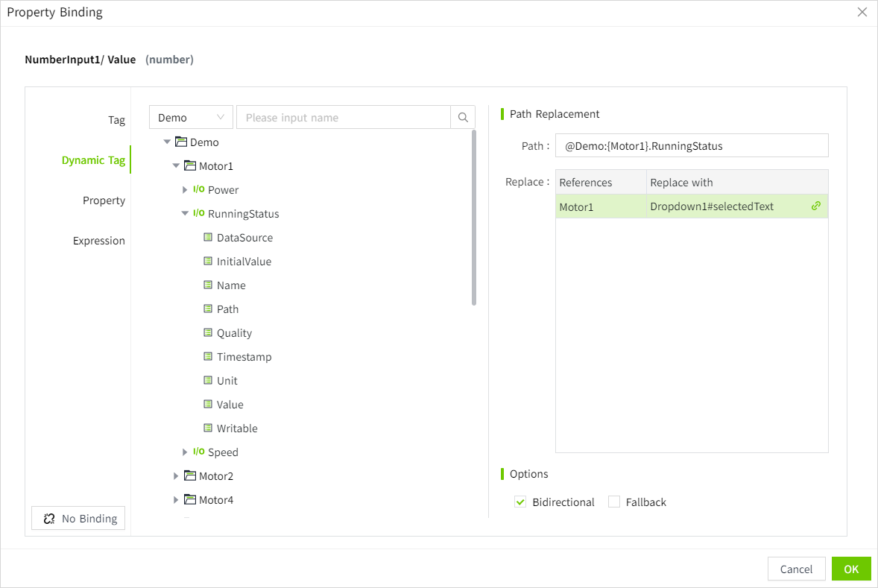Click the Motor4 folder icon
Image resolution: width=878 pixels, height=588 pixels.
click(x=189, y=500)
